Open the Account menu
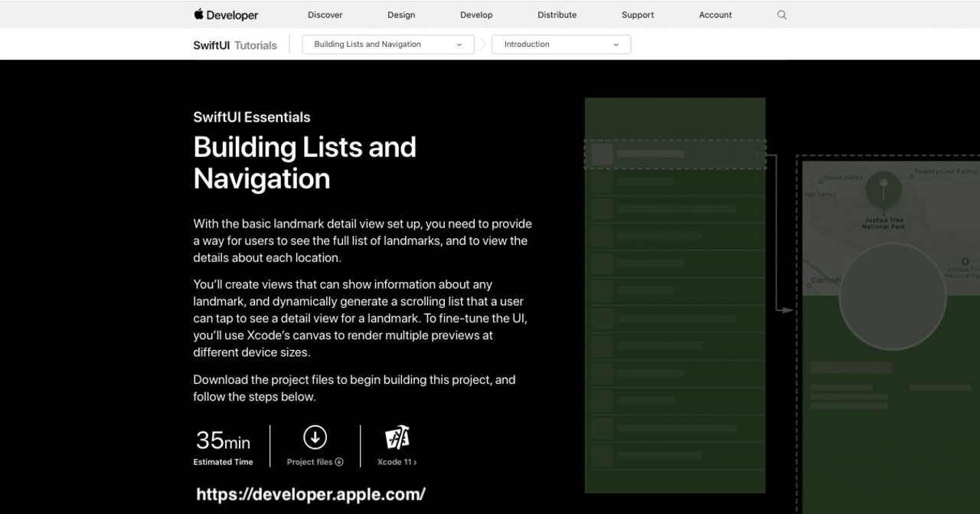Viewport: 980px width, 514px height. coord(715,15)
